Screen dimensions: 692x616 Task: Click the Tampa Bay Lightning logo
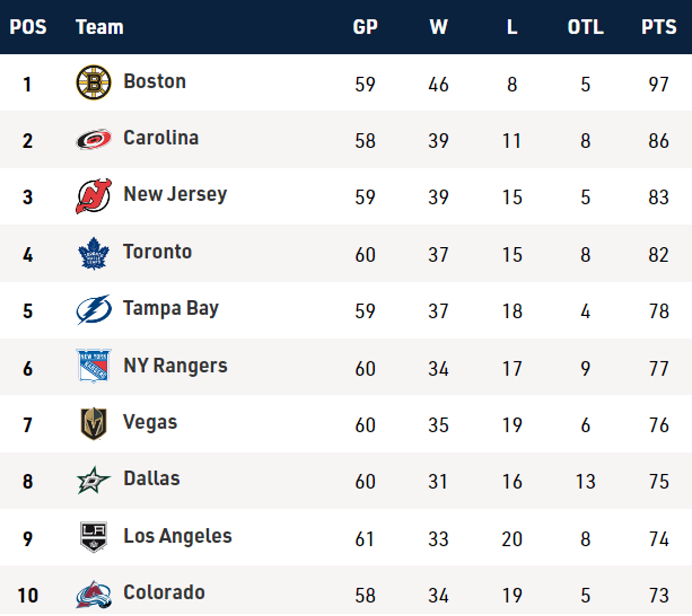[x=94, y=310]
